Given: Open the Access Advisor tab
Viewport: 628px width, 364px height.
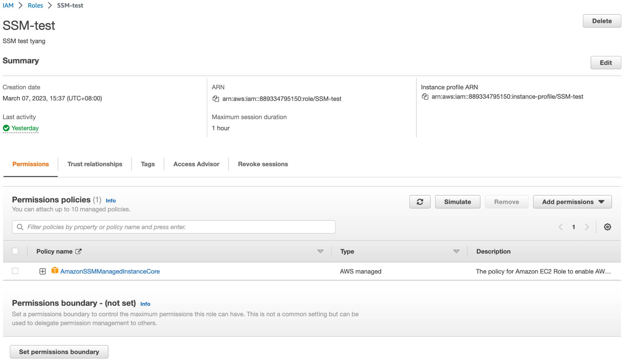Looking at the screenshot, I should tap(196, 164).
